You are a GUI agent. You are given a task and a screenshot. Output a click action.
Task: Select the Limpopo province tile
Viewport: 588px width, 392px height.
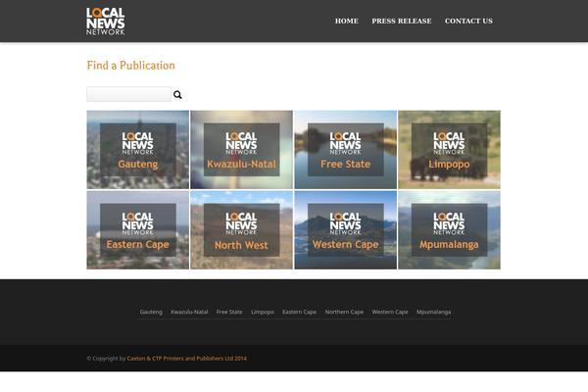(x=449, y=149)
